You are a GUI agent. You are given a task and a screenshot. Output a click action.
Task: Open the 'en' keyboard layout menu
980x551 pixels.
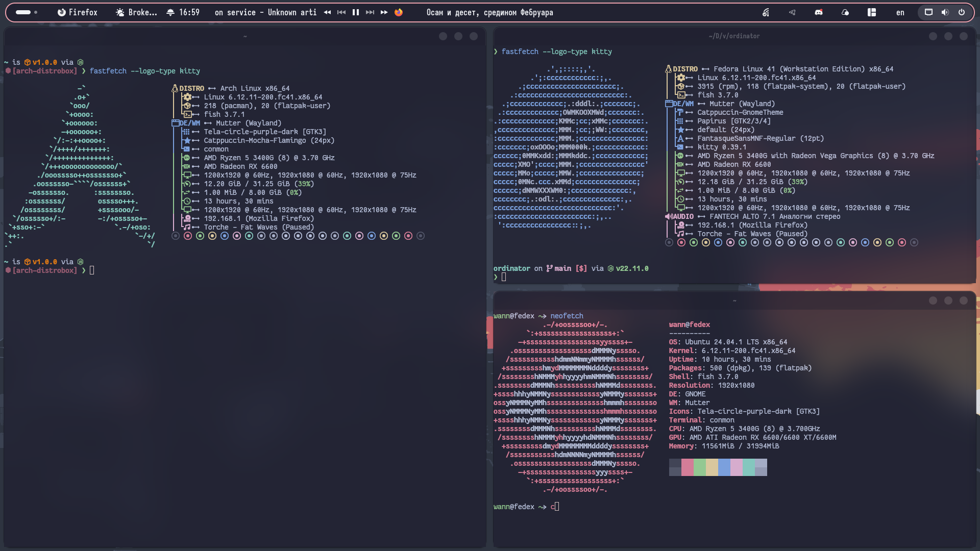900,12
